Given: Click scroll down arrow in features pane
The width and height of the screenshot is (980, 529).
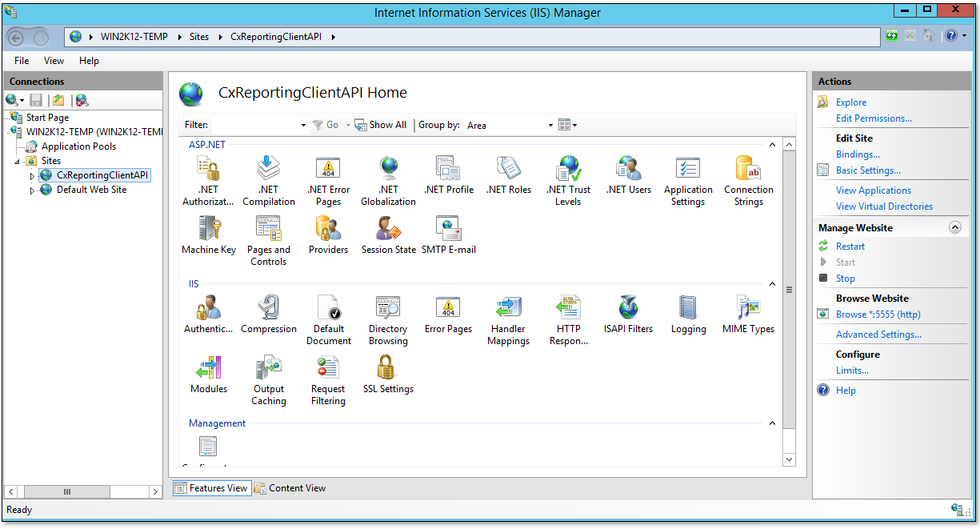Looking at the screenshot, I should [789, 460].
